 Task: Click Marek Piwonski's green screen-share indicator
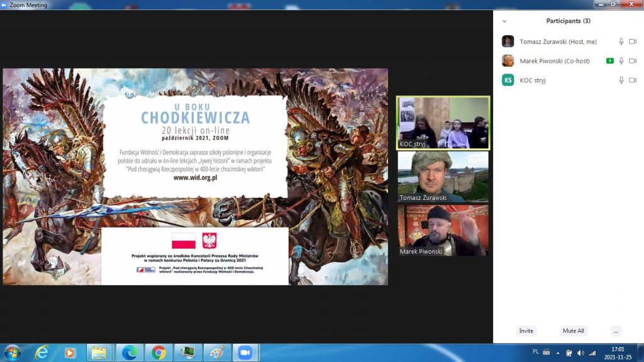[x=610, y=61]
